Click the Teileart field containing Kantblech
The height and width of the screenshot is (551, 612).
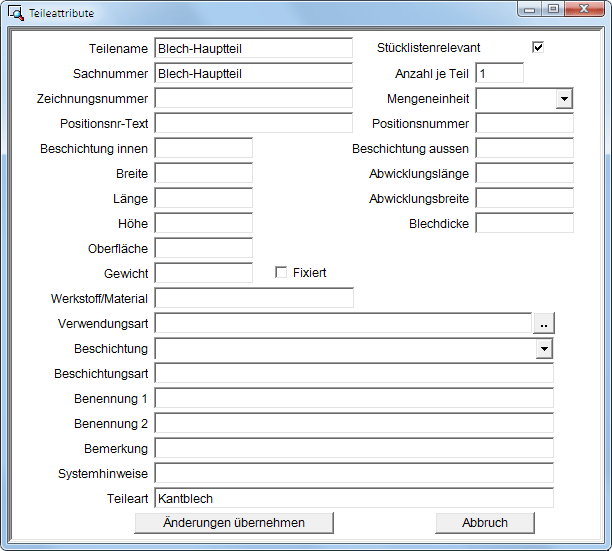pos(354,498)
